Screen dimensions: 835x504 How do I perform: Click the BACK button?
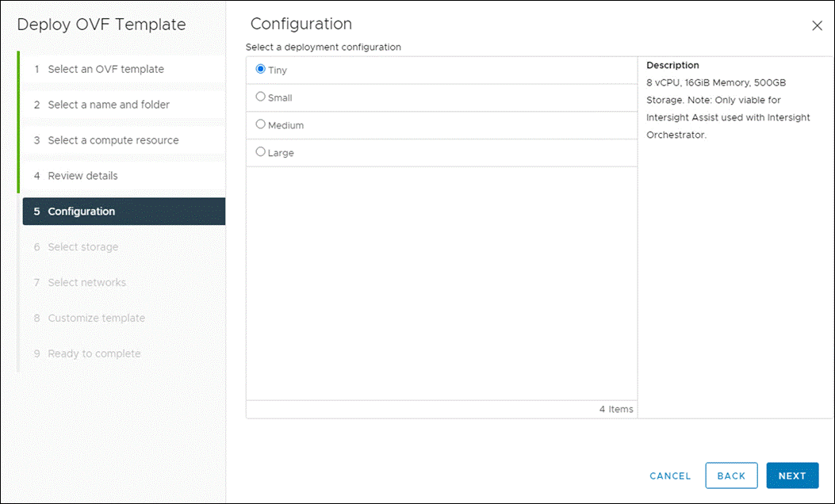(731, 475)
